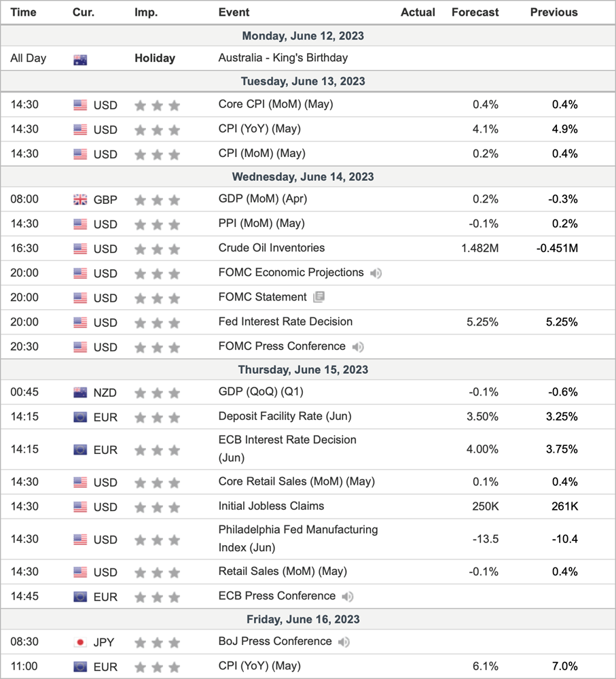Click speaker icon beside ECB Press Conference

348,597
